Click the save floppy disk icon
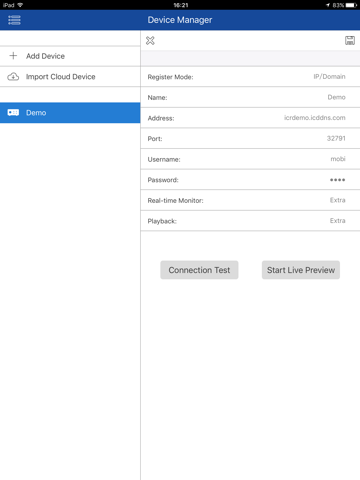 point(350,41)
